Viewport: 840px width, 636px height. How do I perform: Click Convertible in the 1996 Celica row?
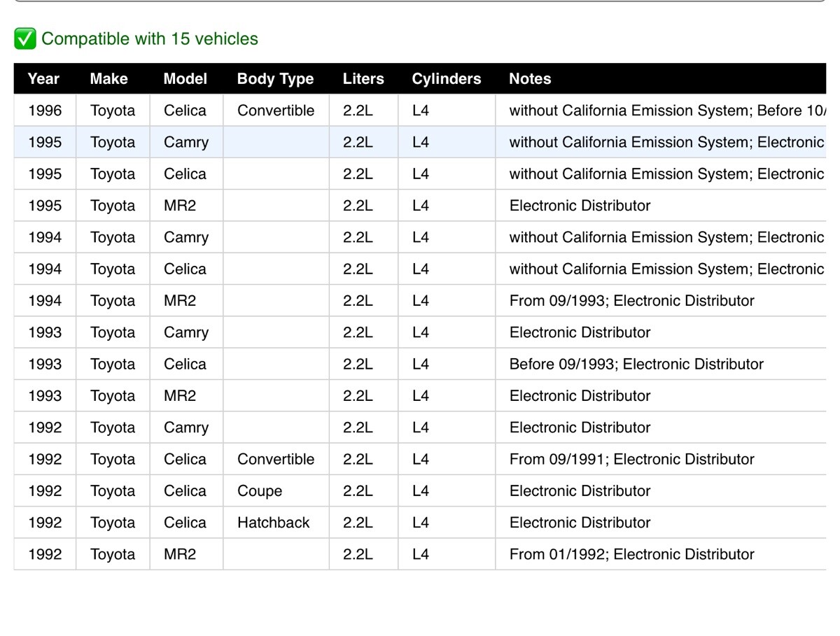(276, 111)
